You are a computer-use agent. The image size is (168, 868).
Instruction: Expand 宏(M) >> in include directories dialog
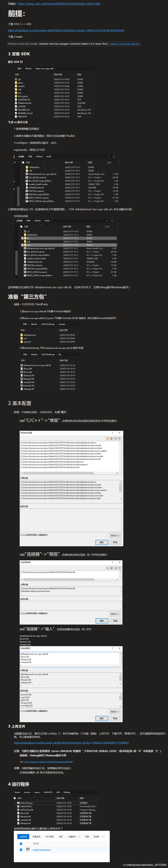coord(115,535)
